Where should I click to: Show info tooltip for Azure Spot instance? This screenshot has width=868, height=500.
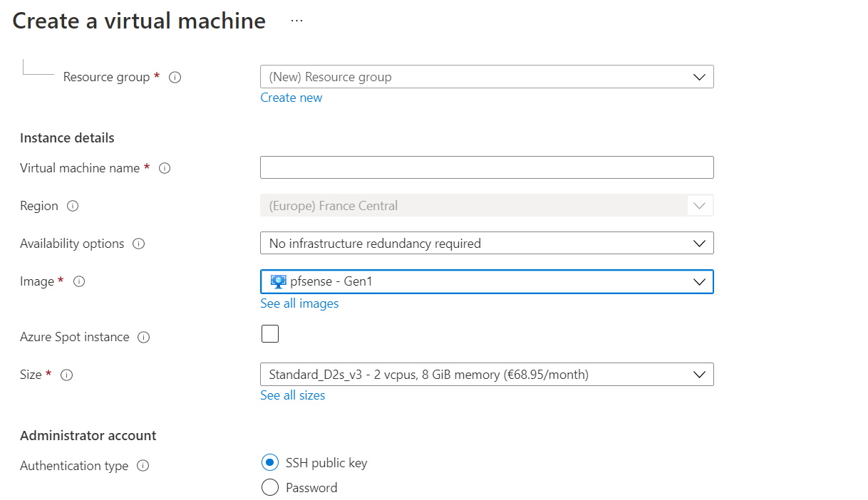click(143, 337)
